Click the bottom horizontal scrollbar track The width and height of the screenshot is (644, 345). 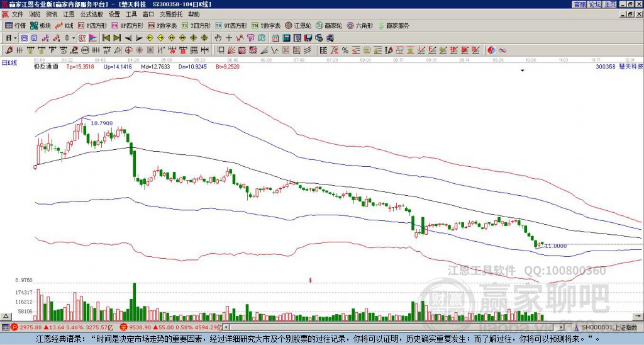tap(394, 327)
